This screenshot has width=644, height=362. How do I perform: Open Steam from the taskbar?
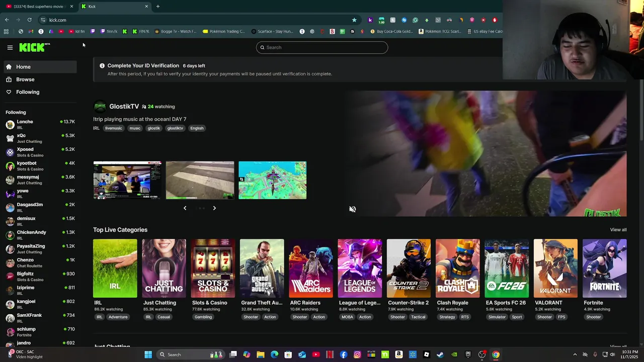pyautogui.click(x=440, y=354)
